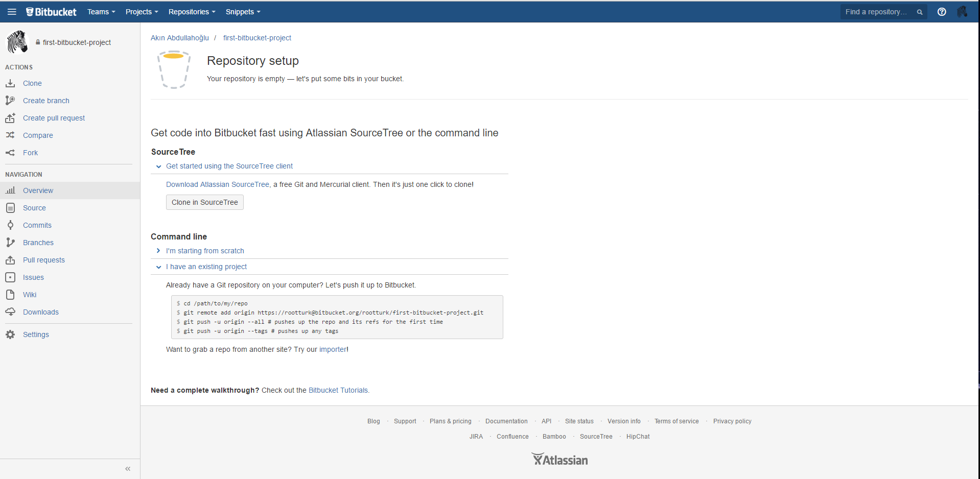
Task: Click the Clone download icon
Action: 10,83
